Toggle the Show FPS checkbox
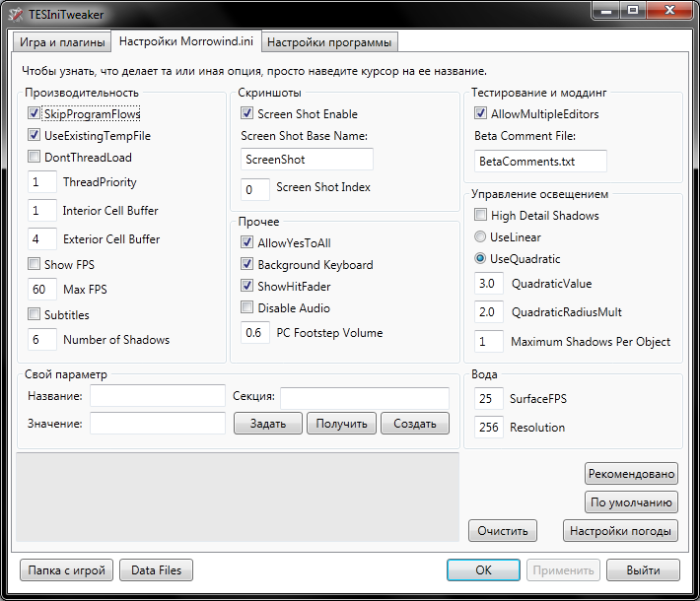700x601 pixels. (x=35, y=264)
